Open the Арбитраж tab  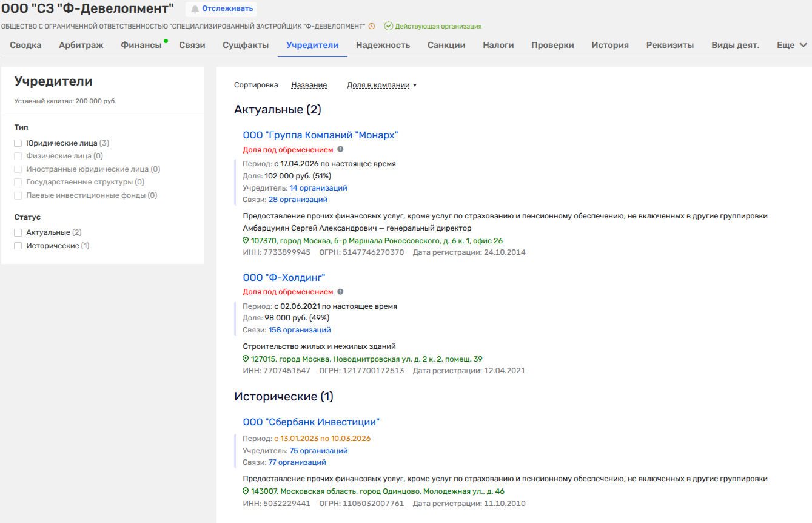pyautogui.click(x=81, y=45)
